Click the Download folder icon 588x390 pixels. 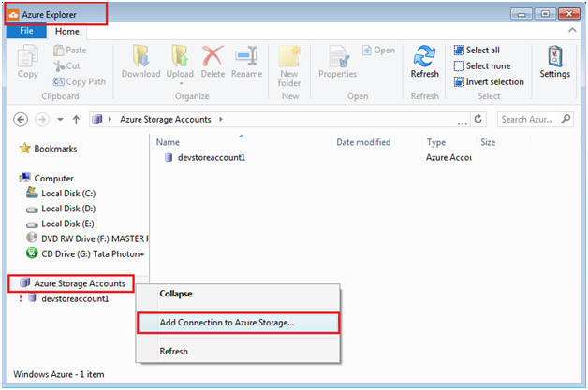tap(141, 56)
